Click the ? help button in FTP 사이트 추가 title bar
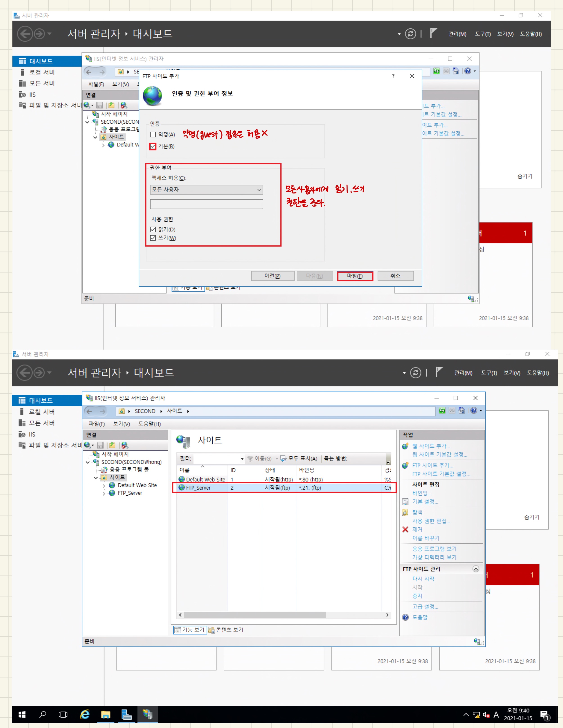This screenshot has height=728, width=563. pyautogui.click(x=393, y=76)
